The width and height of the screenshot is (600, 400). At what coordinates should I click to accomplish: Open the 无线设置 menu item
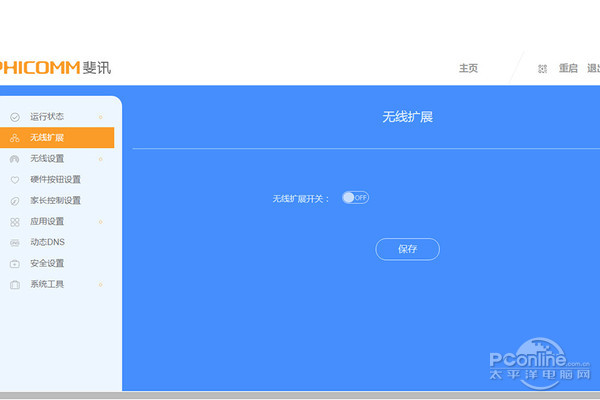coord(47,158)
